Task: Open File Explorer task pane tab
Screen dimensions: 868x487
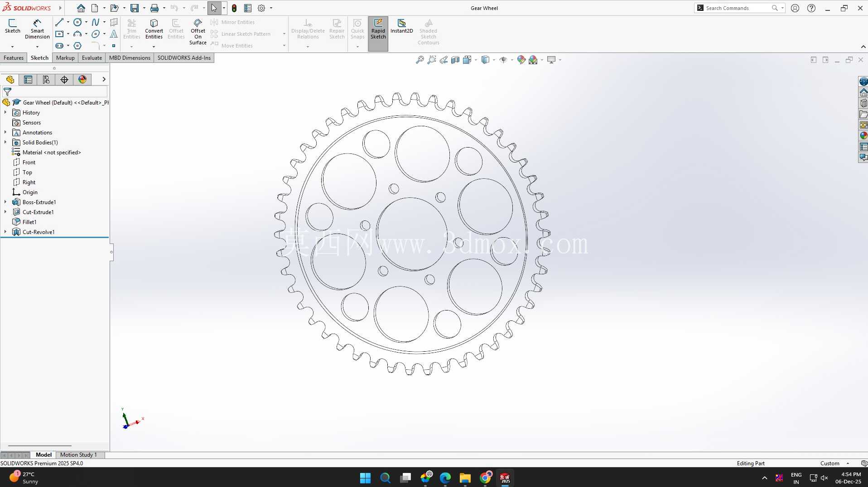Action: tap(863, 114)
